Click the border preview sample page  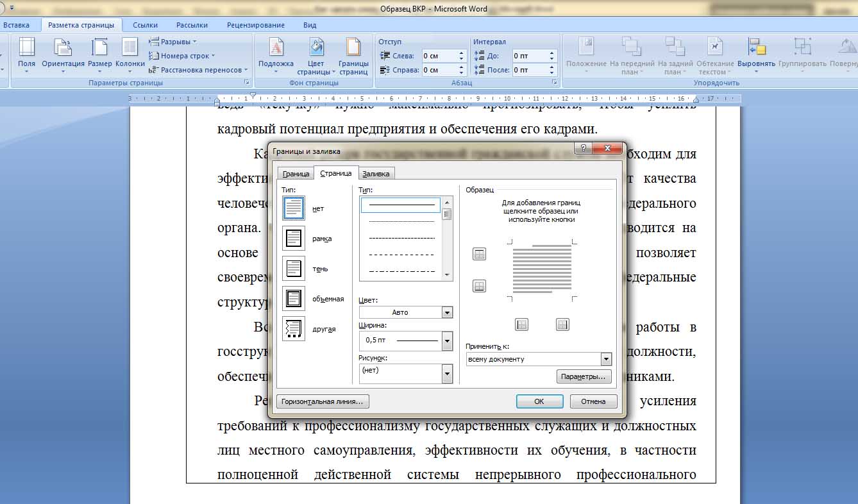coord(542,269)
